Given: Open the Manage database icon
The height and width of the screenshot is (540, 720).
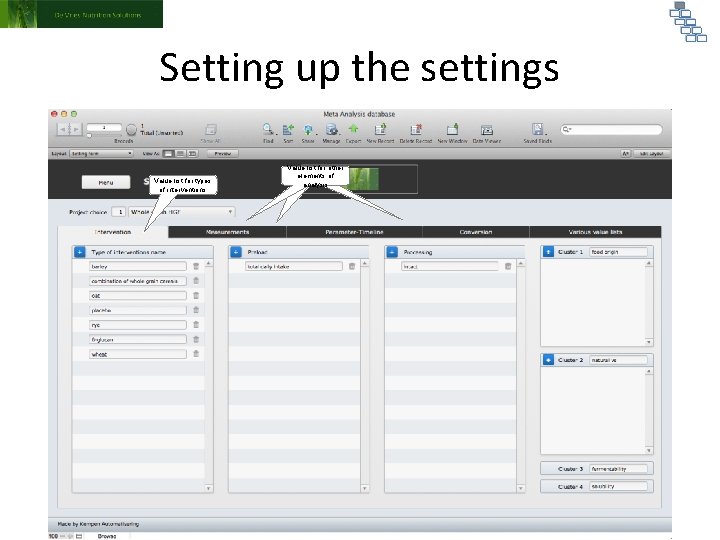Looking at the screenshot, I should pyautogui.click(x=331, y=130).
